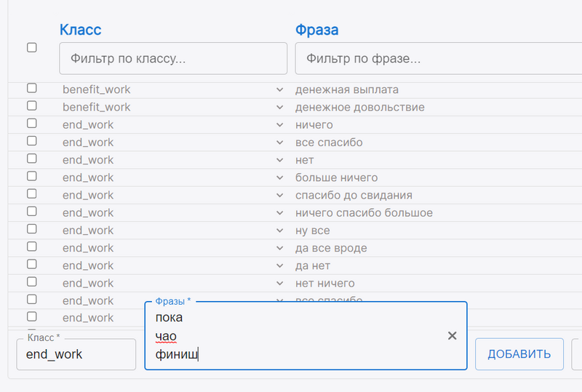Mark the 'спасибо до свидания' row checkbox
The image size is (582, 392).
pyautogui.click(x=31, y=194)
